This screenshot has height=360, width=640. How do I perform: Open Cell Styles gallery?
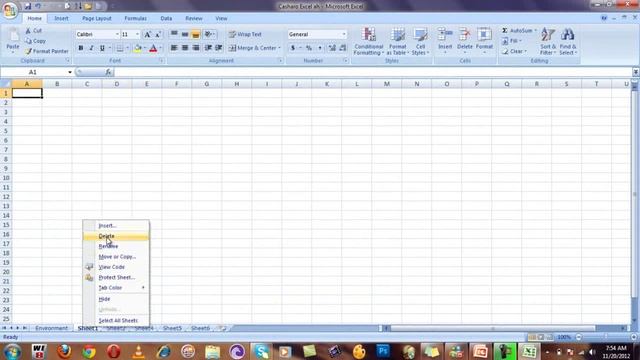click(420, 41)
